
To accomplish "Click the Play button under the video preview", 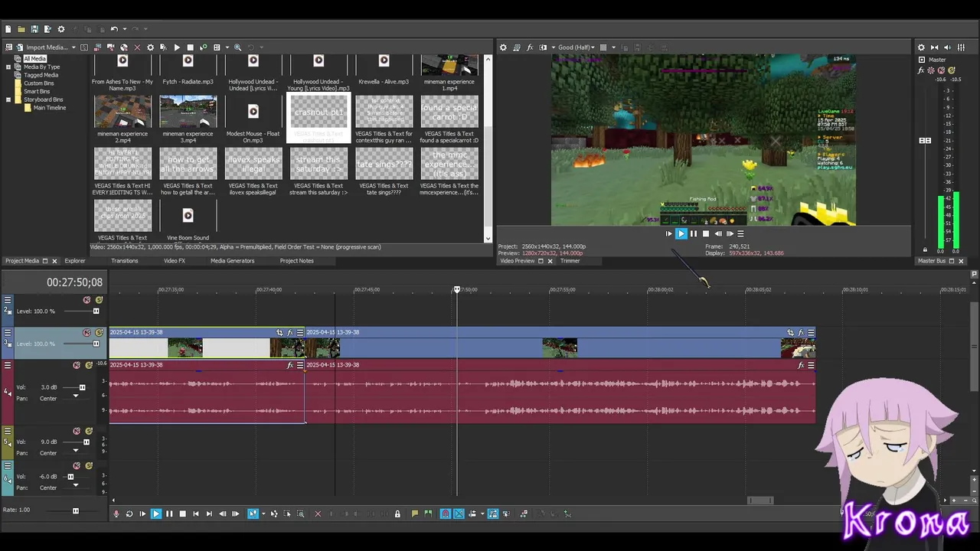I will coord(681,233).
